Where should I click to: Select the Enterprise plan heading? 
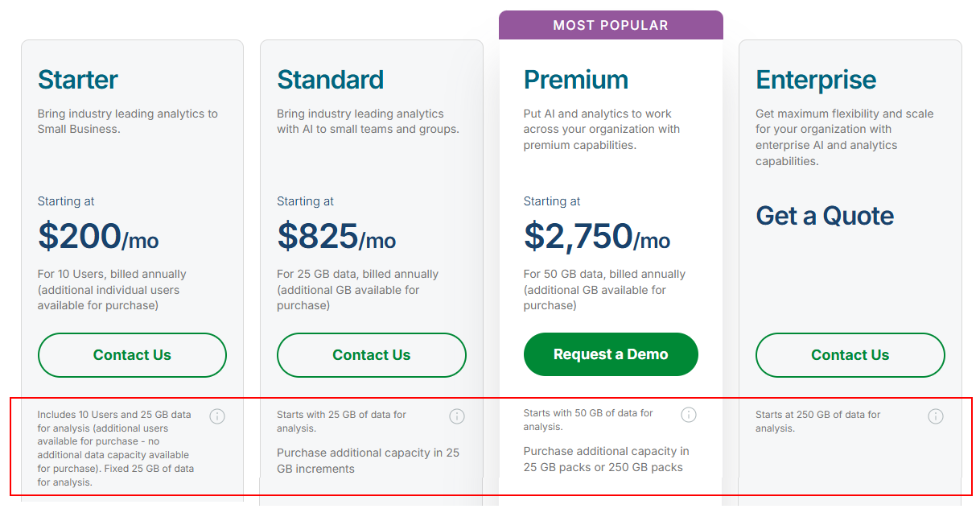(816, 79)
